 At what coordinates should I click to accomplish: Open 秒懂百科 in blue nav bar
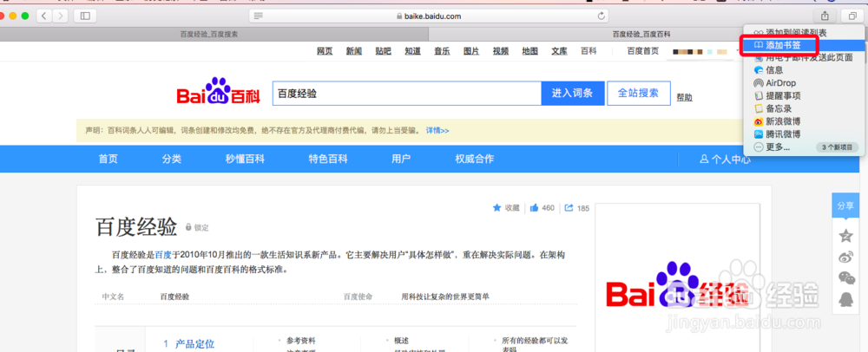245,160
